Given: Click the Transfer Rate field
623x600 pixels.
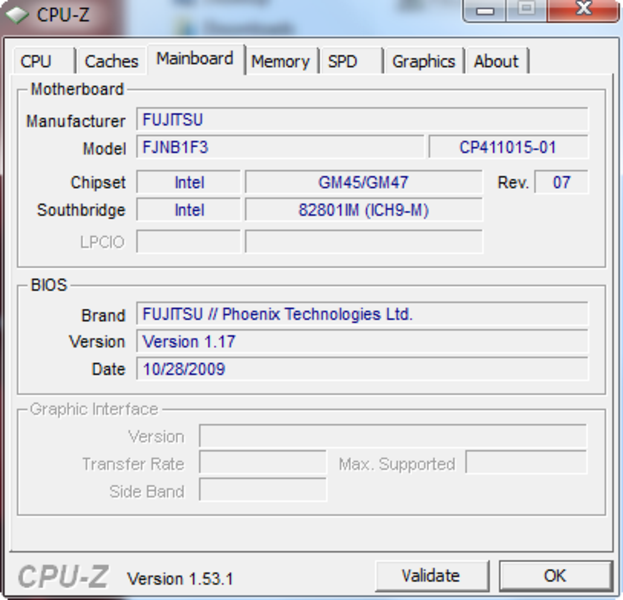Looking at the screenshot, I should [x=263, y=463].
